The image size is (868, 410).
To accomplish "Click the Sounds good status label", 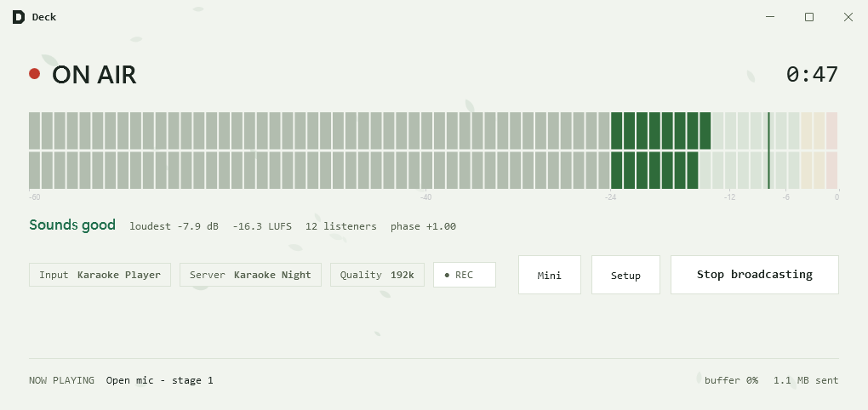I will 72,225.
